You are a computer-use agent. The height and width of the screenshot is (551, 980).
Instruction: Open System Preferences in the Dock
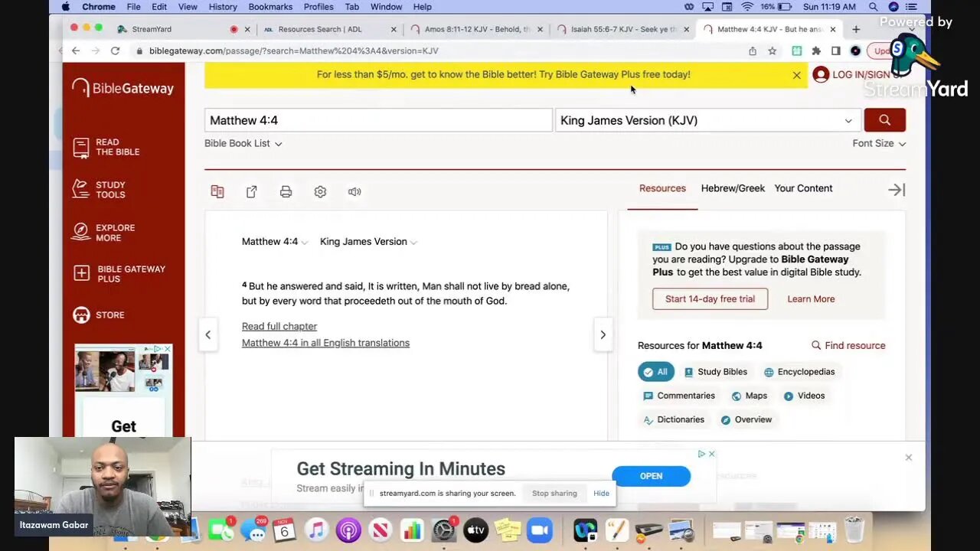(444, 530)
